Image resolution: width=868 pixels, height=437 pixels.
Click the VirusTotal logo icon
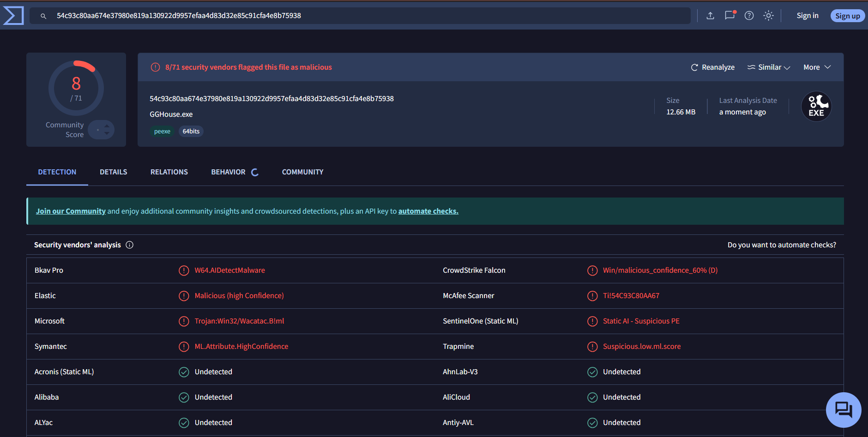(13, 15)
